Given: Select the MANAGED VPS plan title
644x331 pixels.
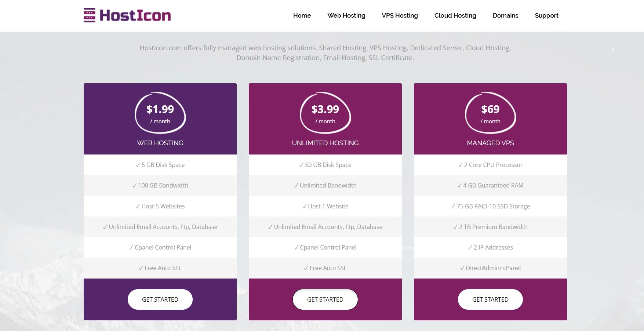Looking at the screenshot, I should click(x=490, y=143).
